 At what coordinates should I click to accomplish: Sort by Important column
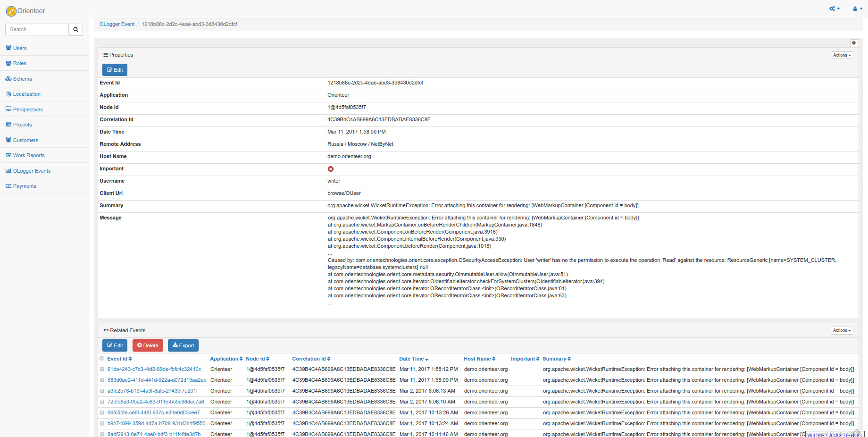[525, 359]
